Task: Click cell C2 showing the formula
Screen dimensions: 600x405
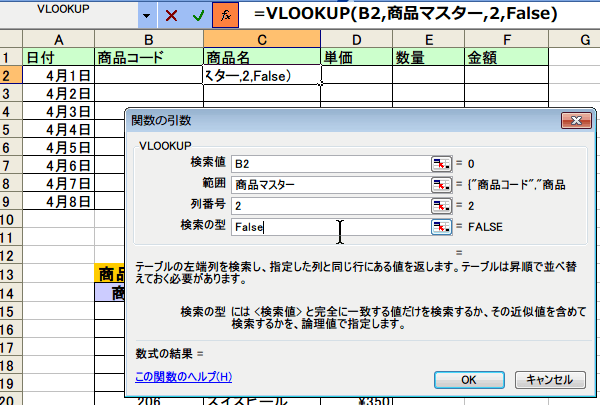Action: [x=262, y=75]
